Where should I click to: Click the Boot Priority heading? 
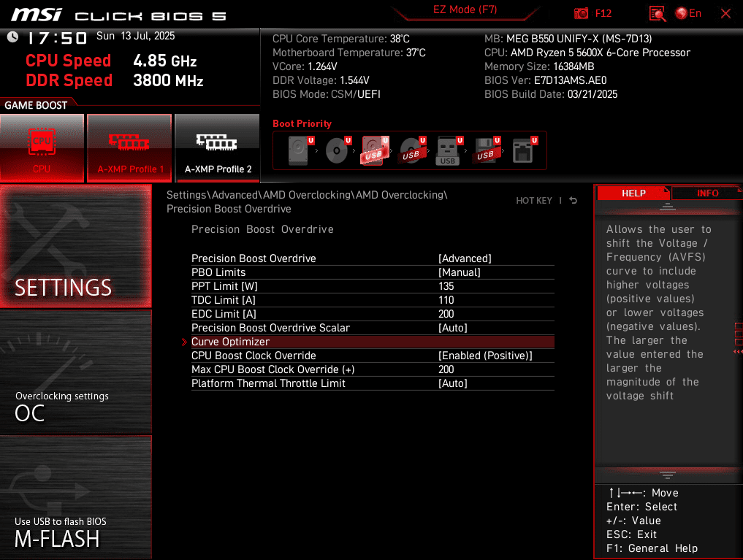[x=302, y=124]
